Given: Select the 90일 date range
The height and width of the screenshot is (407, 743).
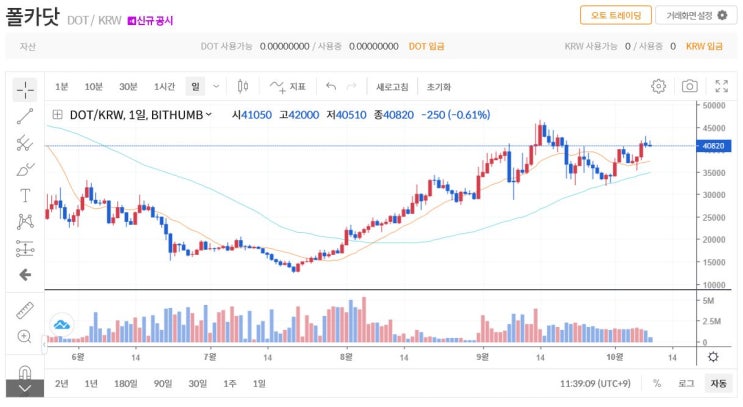Looking at the screenshot, I should [x=163, y=383].
